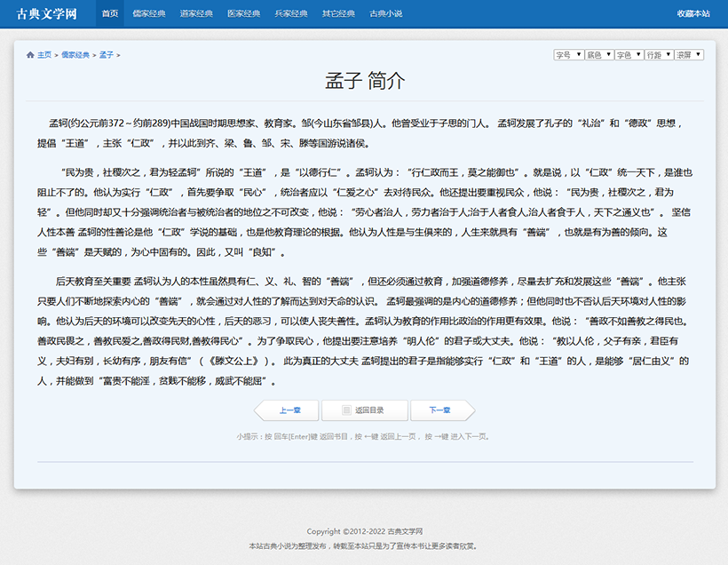The image size is (728, 565).
Task: Click the 古典文学网 site logo
Action: (x=46, y=14)
